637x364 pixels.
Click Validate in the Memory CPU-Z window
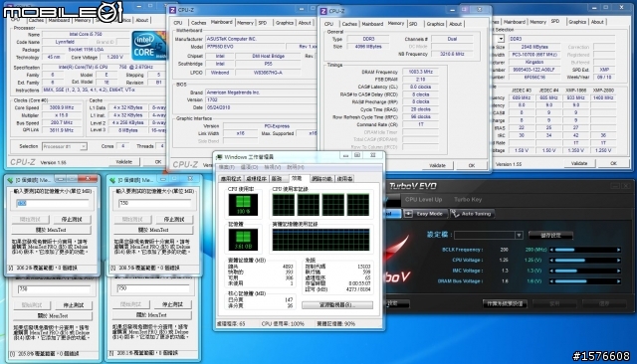(x=437, y=165)
